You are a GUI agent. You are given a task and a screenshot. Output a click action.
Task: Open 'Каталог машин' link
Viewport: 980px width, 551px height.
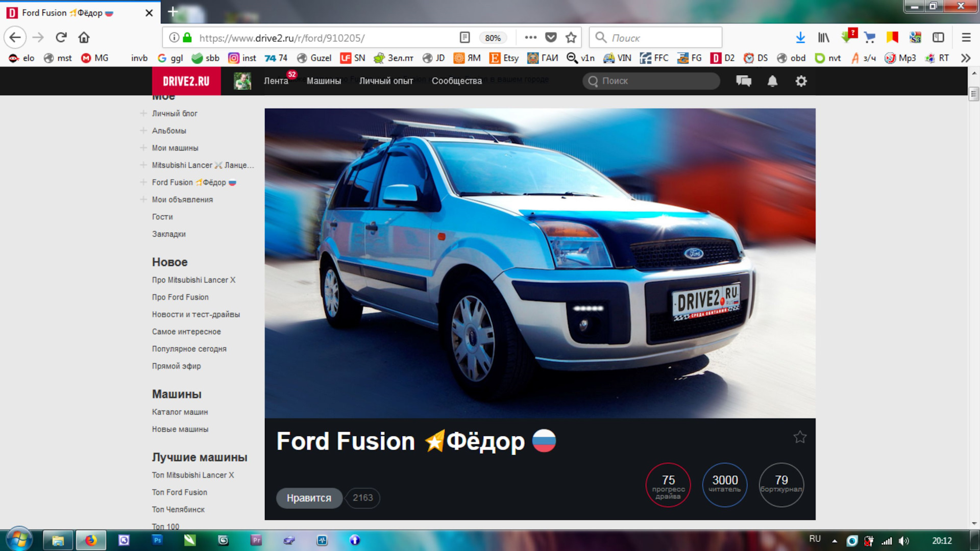(180, 412)
